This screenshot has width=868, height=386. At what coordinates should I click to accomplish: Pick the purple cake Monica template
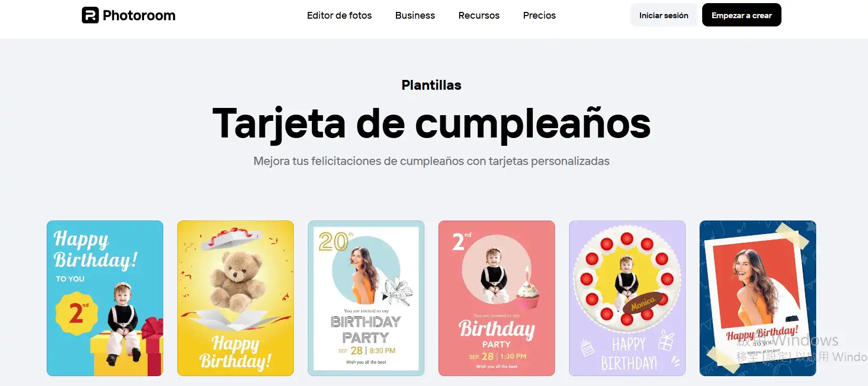627,298
